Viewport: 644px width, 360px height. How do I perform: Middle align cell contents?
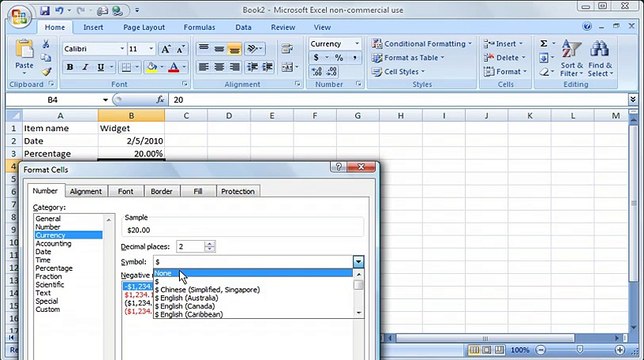coord(219,49)
